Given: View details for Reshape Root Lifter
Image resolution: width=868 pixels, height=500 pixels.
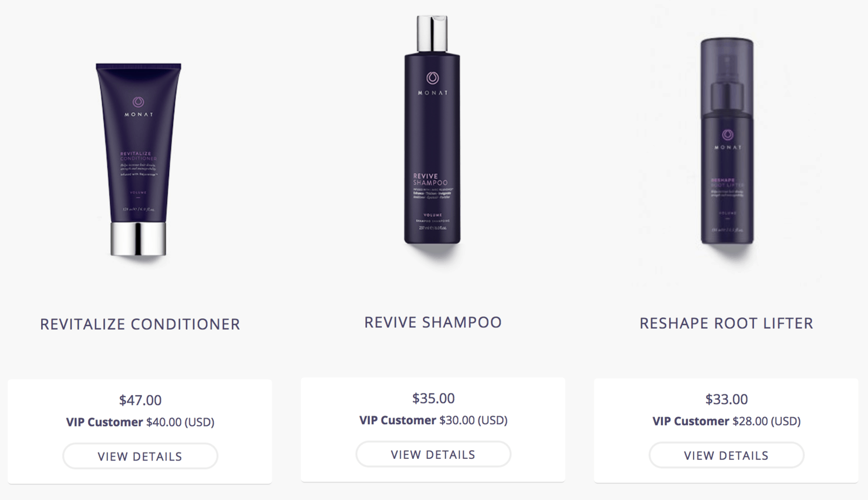Looking at the screenshot, I should coord(726,456).
